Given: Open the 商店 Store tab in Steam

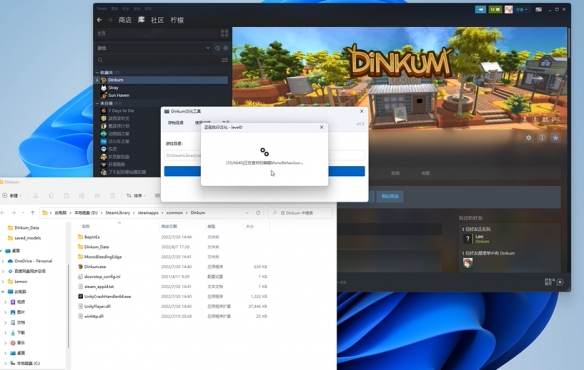Looking at the screenshot, I should tap(125, 20).
